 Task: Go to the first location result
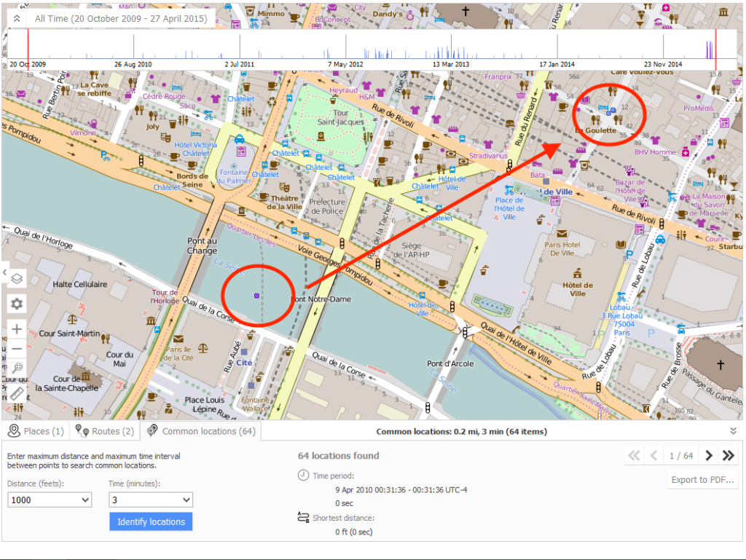coord(635,455)
